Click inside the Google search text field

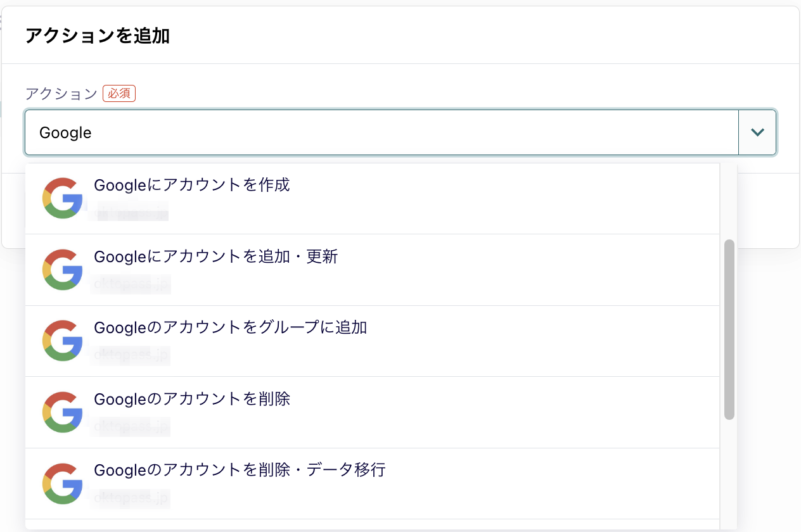(380, 132)
